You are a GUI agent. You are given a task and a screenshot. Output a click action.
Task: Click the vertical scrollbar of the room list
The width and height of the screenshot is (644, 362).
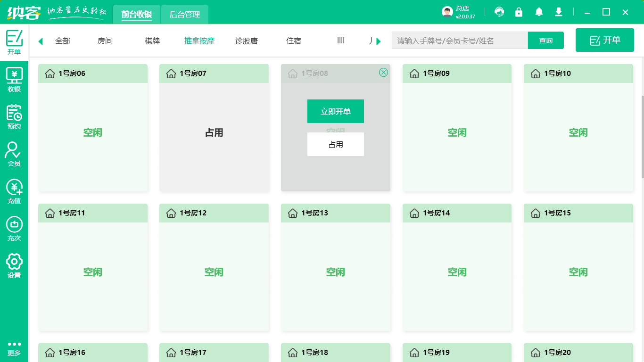(642, 137)
